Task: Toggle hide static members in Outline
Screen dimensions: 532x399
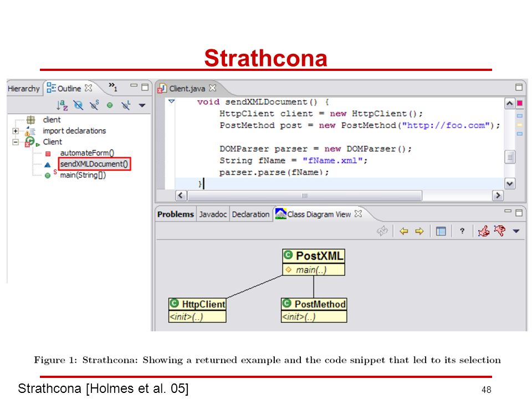Action: [94, 105]
